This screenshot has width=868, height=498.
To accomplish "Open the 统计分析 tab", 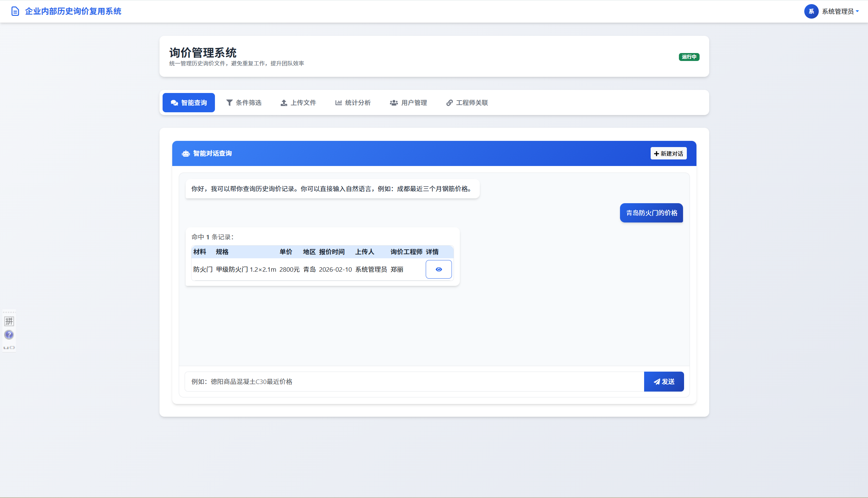I will (353, 103).
